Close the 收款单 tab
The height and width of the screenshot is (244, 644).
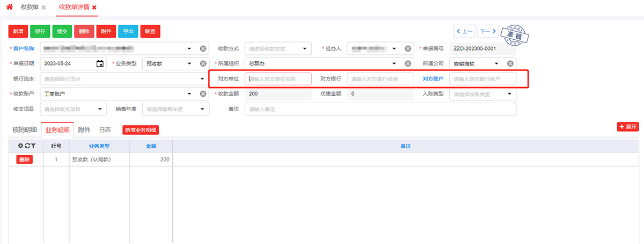pos(43,8)
